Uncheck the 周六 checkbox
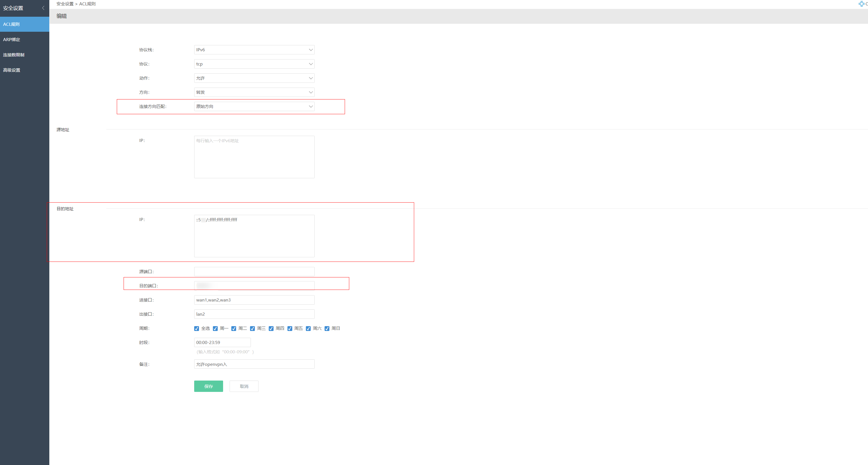 [308, 329]
